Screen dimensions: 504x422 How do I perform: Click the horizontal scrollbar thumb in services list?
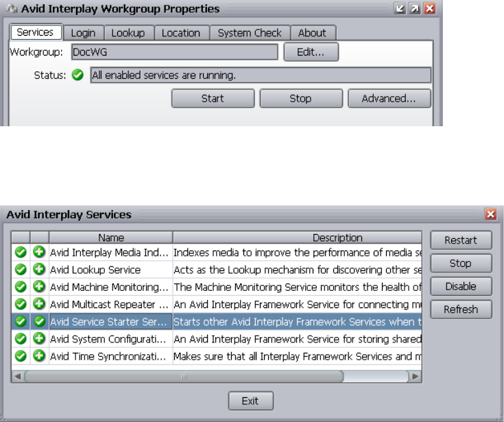click(x=184, y=376)
